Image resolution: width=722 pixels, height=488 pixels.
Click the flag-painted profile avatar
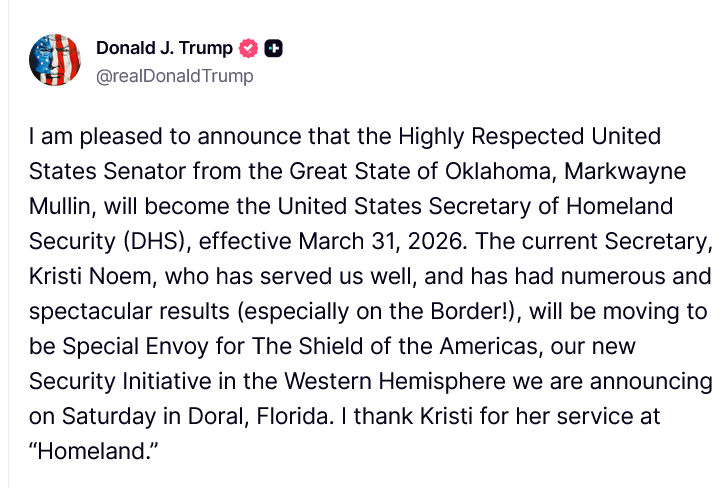coord(55,60)
